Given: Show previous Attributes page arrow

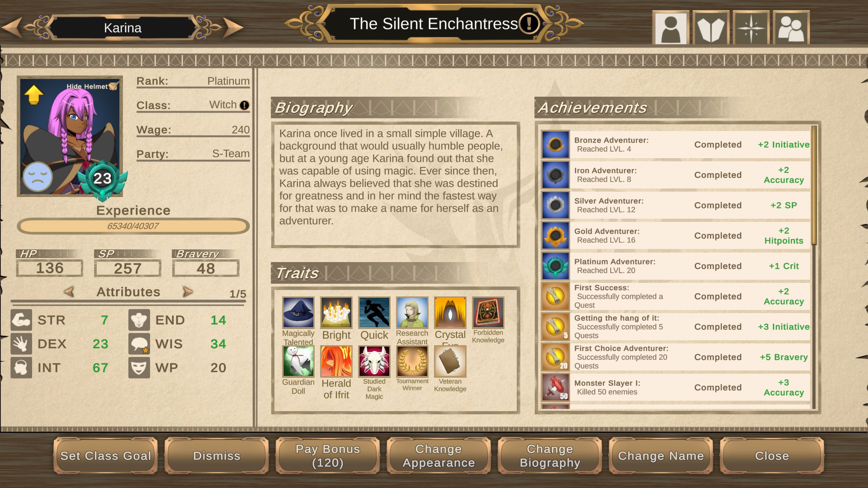Looking at the screenshot, I should 69,292.
